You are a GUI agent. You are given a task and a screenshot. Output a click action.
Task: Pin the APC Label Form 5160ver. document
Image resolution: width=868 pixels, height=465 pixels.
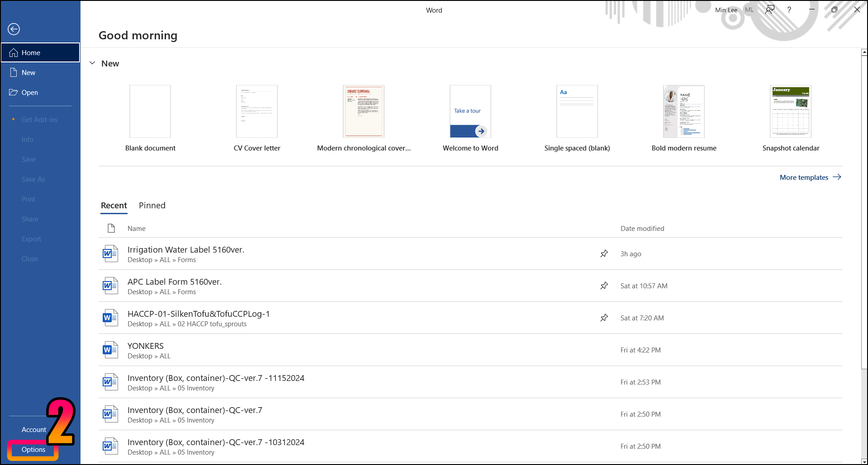click(604, 286)
